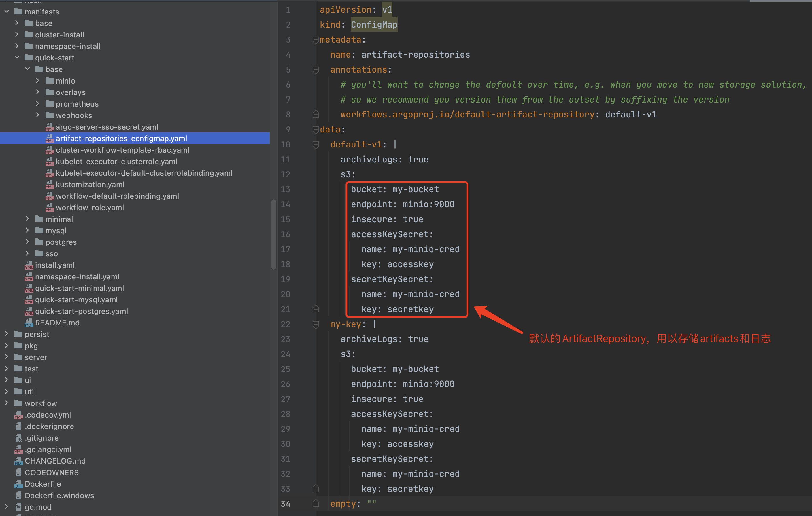Click the .gitignore file icon
The width and height of the screenshot is (812, 516).
coord(18,438)
